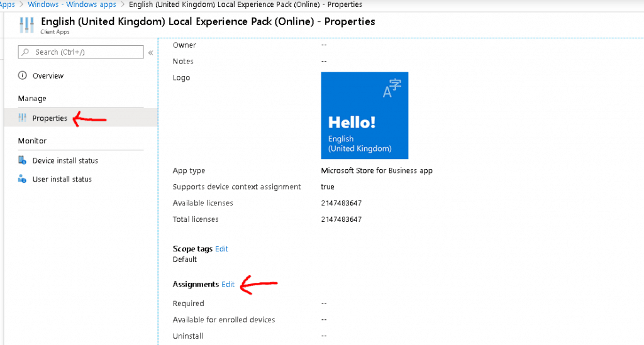The height and width of the screenshot is (345, 644).
Task: Open User install status
Action: [62, 179]
